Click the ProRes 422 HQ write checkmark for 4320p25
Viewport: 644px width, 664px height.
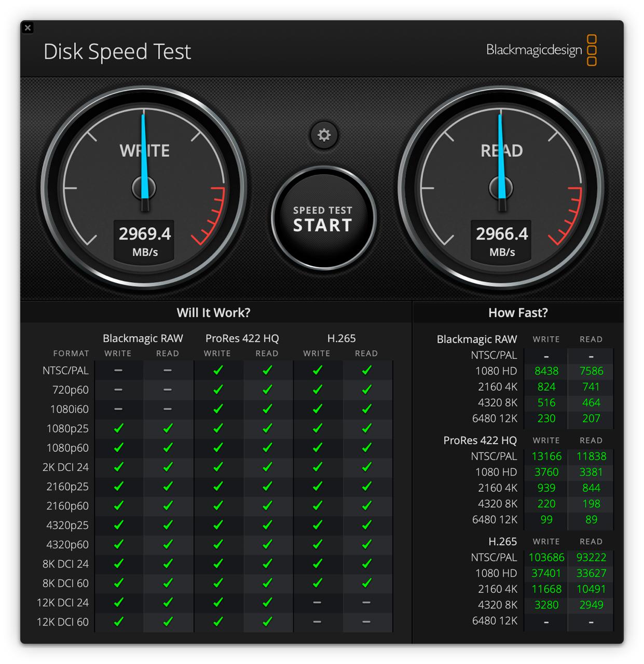pyautogui.click(x=218, y=525)
